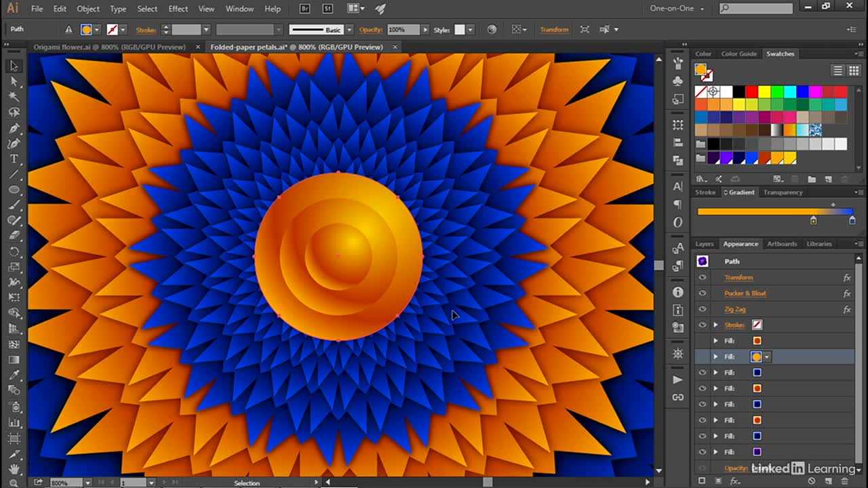Switch to Origami flower.ai document tab
The height and width of the screenshot is (488, 868).
click(109, 47)
